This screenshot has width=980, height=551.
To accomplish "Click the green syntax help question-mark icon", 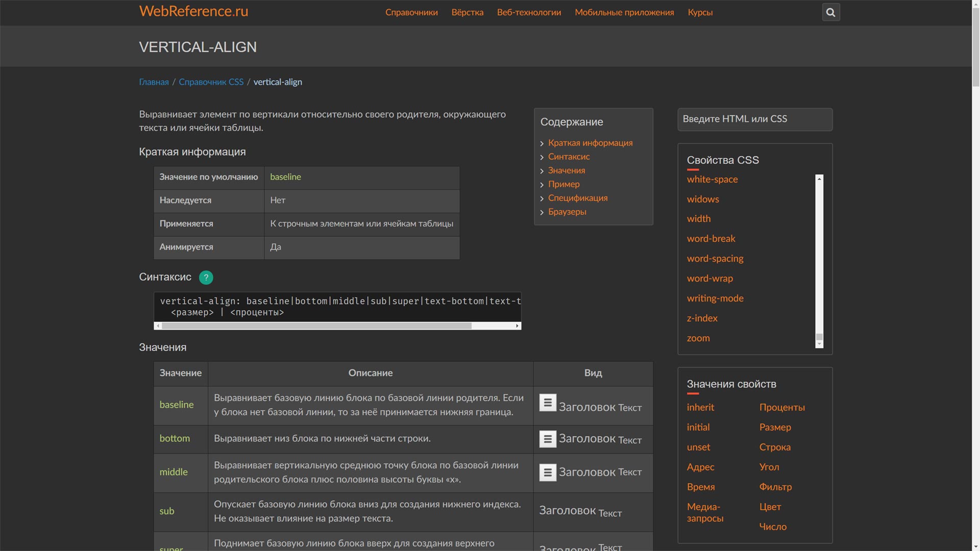I will pos(206,278).
